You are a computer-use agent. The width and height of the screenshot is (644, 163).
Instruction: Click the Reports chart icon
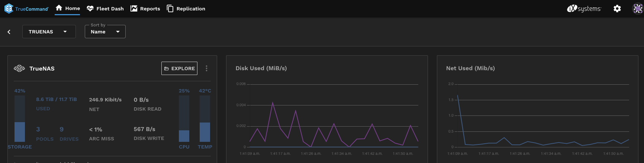click(x=134, y=9)
